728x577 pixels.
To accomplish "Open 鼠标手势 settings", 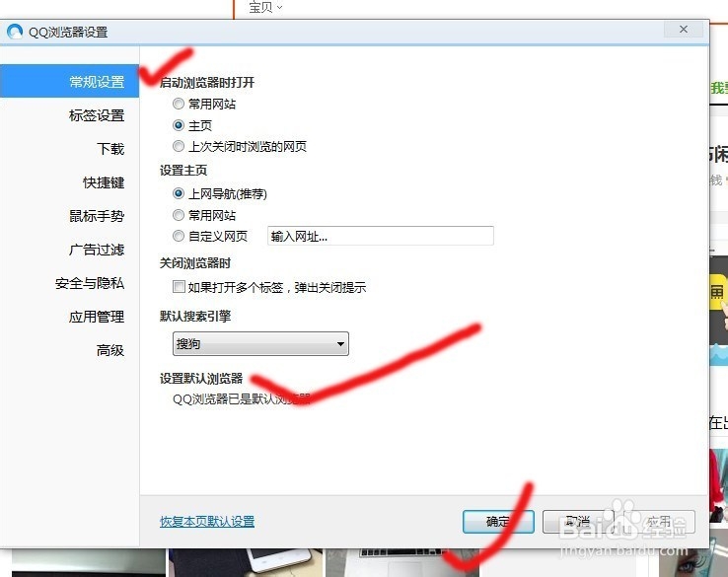I will pos(97,216).
